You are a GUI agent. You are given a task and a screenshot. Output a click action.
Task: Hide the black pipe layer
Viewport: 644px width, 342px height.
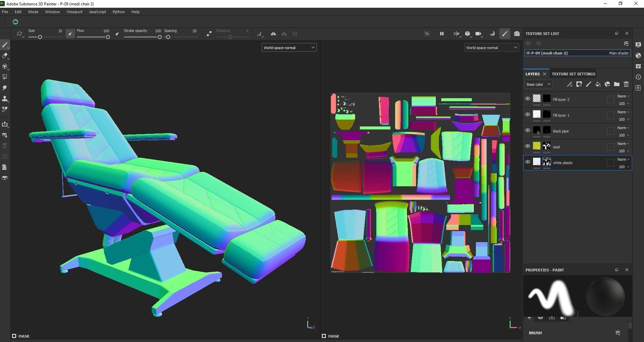(528, 130)
